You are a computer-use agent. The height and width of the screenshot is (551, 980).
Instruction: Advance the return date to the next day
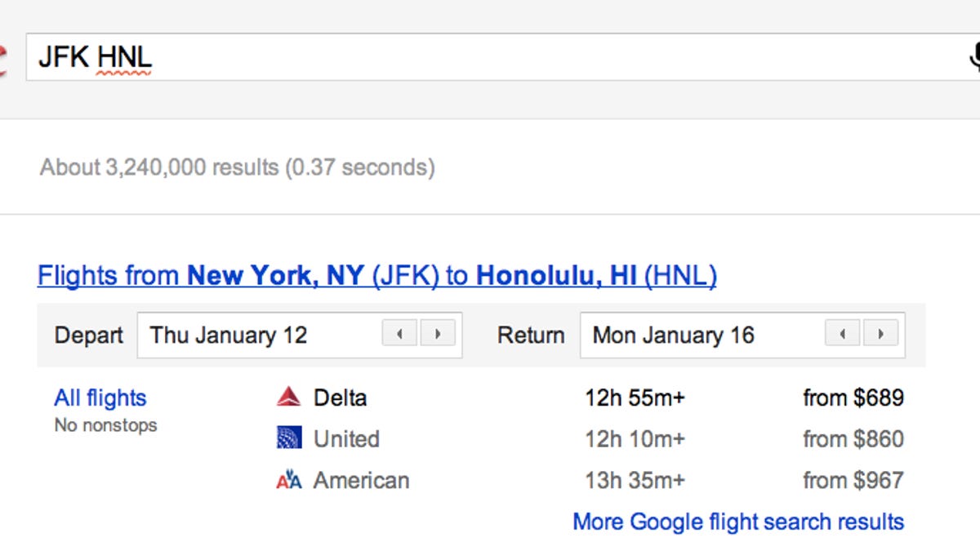click(881, 334)
